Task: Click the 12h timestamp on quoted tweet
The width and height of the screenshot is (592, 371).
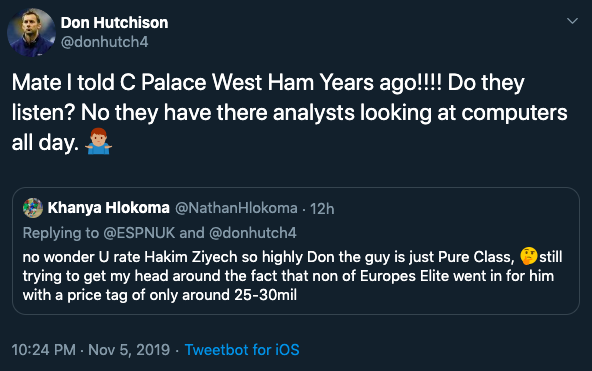Action: [322, 209]
